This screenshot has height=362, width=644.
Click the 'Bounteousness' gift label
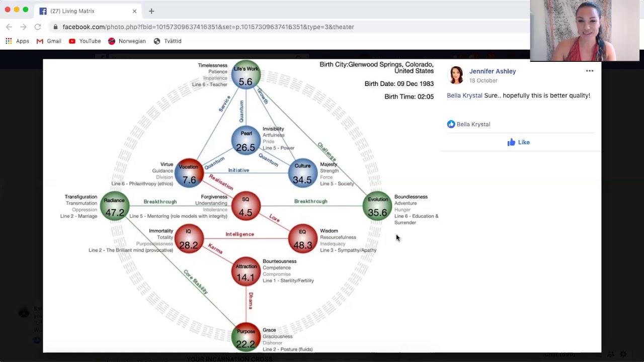(280, 261)
